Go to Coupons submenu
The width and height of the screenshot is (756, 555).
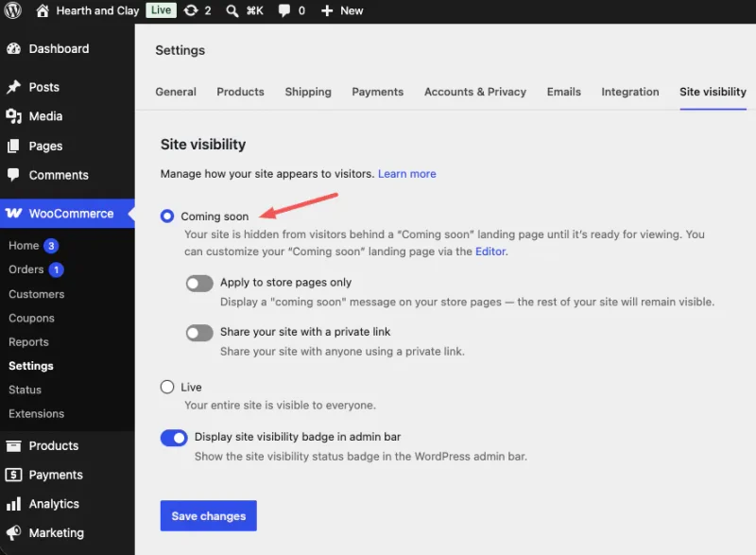tap(31, 319)
